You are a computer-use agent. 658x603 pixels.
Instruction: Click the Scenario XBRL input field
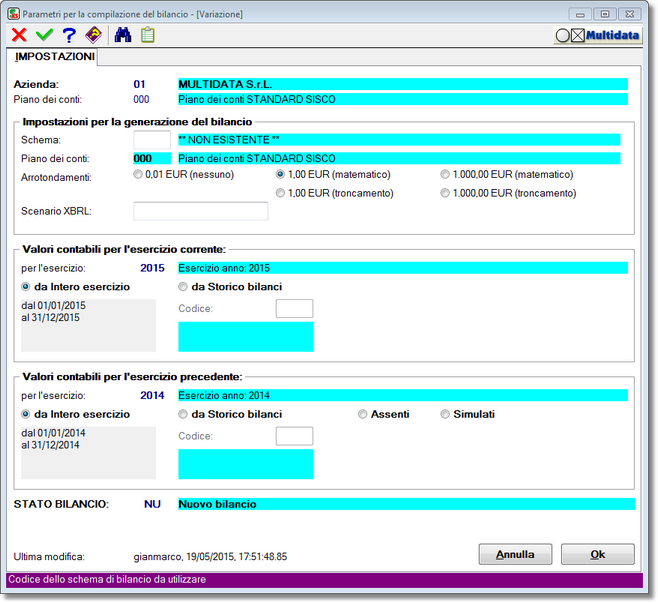point(201,211)
